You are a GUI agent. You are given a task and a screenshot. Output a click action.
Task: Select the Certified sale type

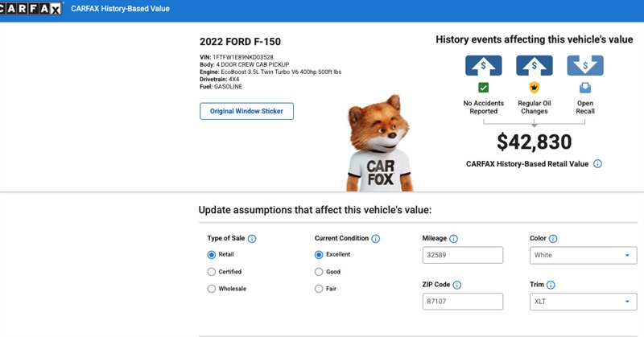tap(212, 272)
